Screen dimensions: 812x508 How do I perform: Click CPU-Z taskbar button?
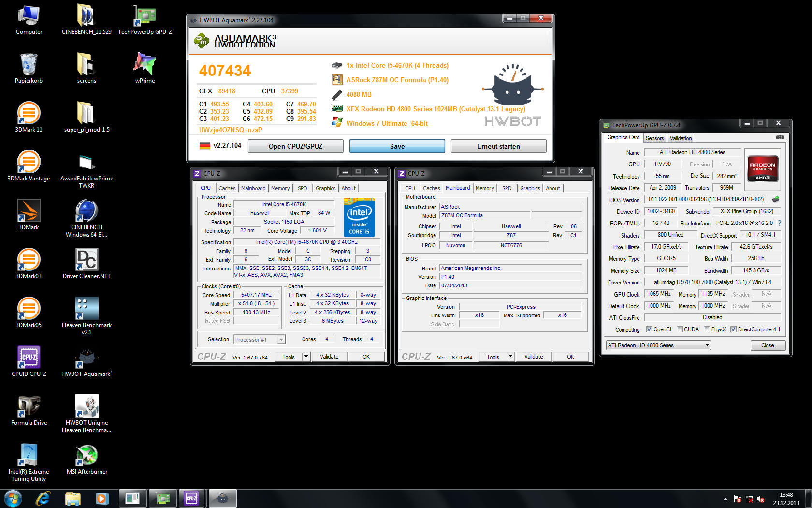click(191, 498)
